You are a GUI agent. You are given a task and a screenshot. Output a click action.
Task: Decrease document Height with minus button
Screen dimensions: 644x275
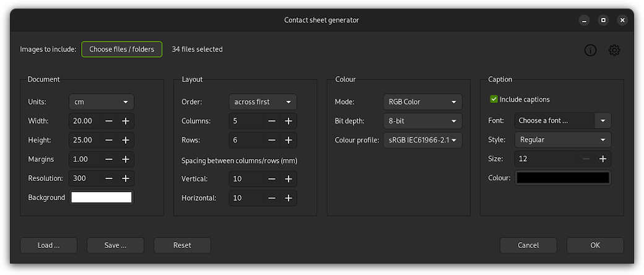click(109, 140)
